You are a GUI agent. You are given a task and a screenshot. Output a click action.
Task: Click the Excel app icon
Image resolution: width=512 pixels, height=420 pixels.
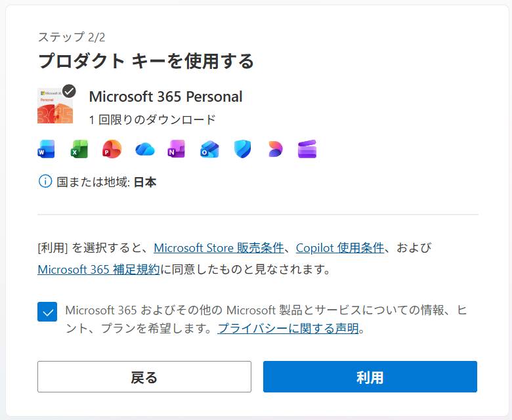click(79, 150)
